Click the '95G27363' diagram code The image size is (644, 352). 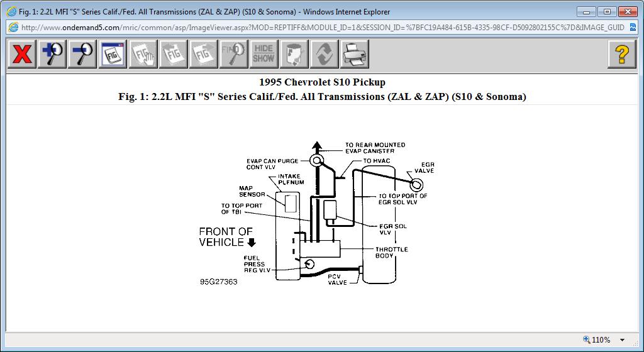[218, 282]
